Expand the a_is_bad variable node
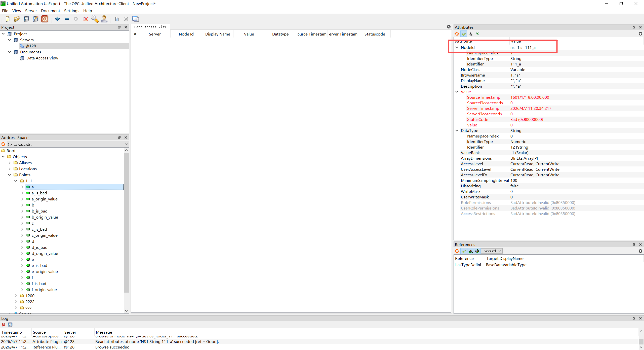Viewport: 644px width, 350px height. [22, 193]
